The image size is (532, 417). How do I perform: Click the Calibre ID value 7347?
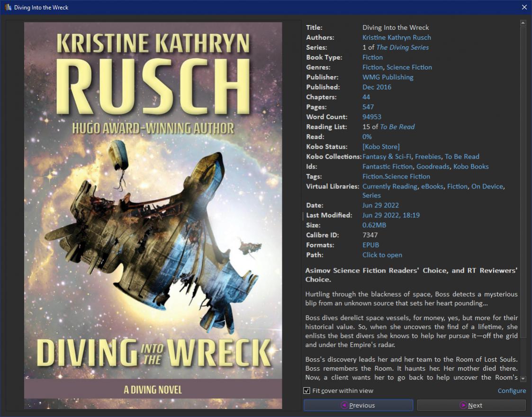370,235
